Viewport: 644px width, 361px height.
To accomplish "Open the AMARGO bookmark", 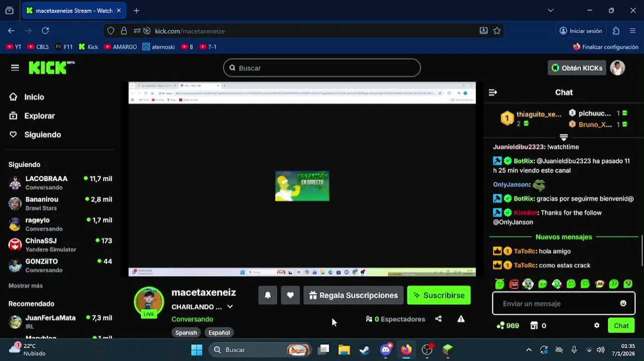I will (120, 47).
